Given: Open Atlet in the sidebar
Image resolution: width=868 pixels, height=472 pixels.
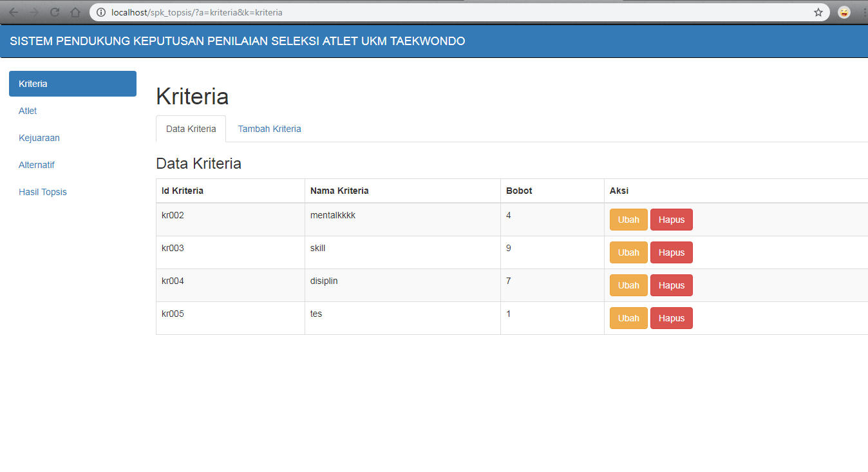Looking at the screenshot, I should (x=28, y=111).
